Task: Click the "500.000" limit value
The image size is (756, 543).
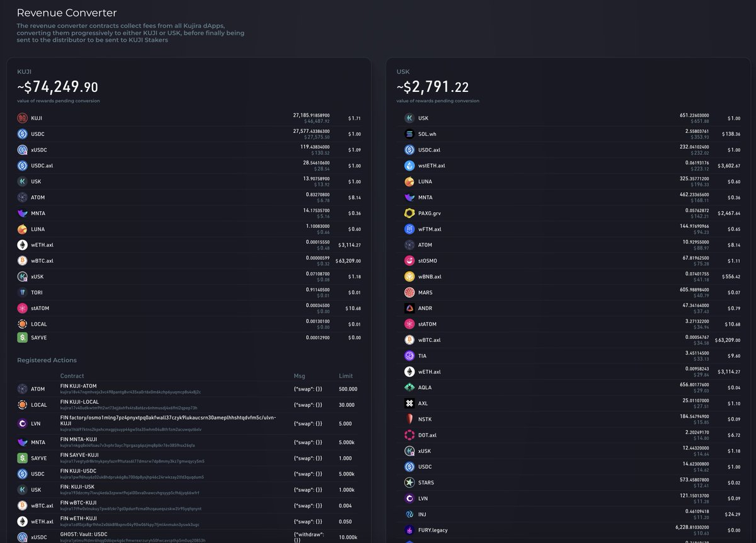Action: pyautogui.click(x=348, y=389)
